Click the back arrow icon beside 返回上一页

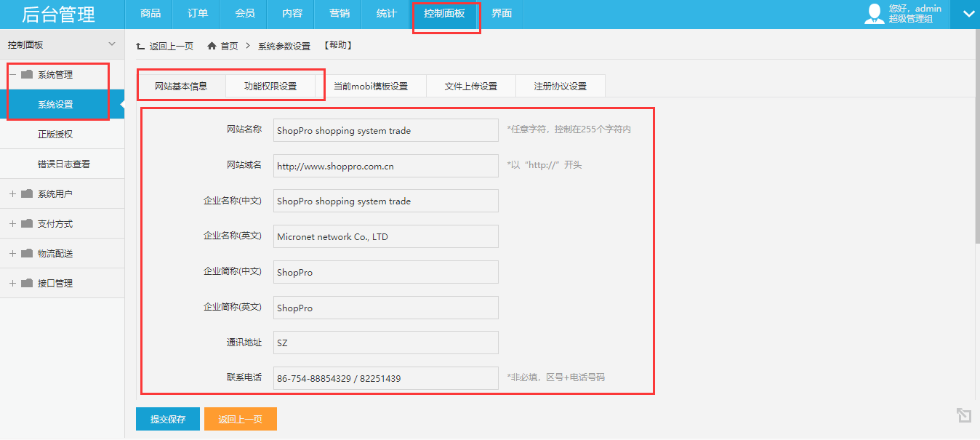pos(140,46)
